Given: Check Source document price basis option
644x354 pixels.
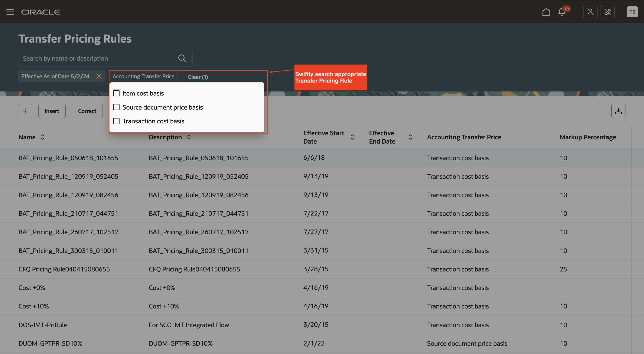Looking at the screenshot, I should pyautogui.click(x=117, y=107).
